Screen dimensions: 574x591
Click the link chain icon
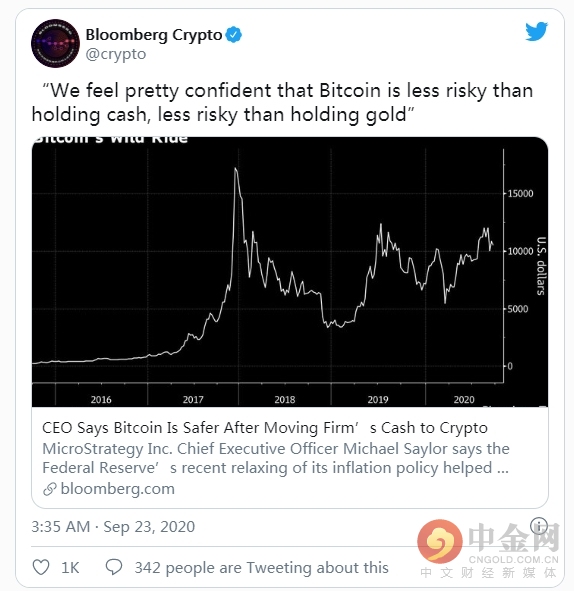(x=50, y=489)
